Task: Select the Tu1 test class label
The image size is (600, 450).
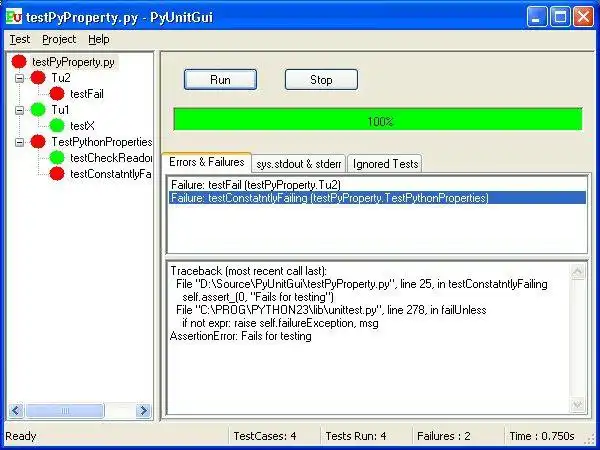Action: pos(60,110)
